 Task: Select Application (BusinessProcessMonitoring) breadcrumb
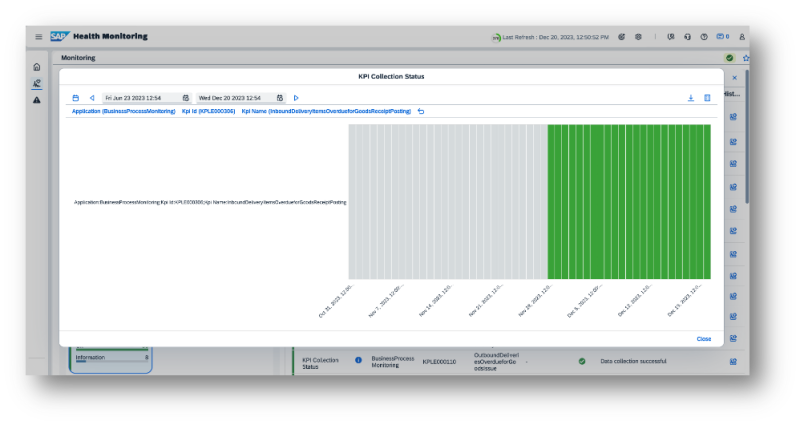tap(121, 111)
